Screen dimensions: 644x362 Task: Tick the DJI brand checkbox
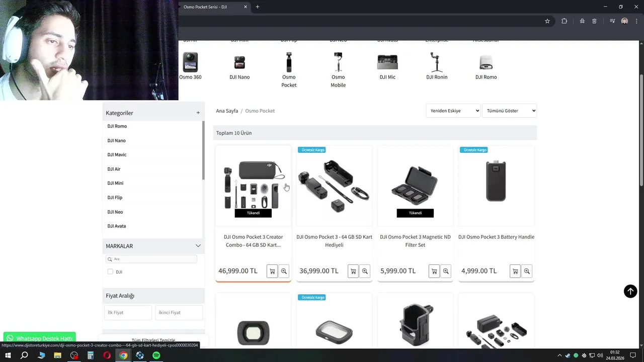pyautogui.click(x=110, y=272)
